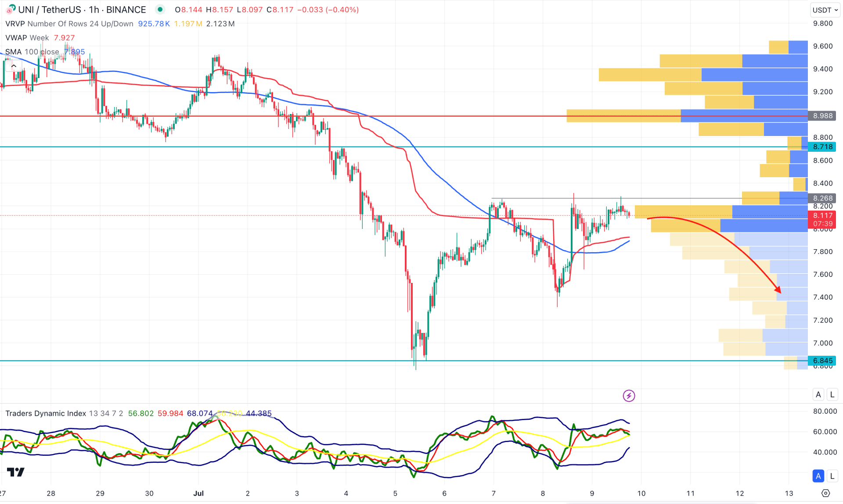Click the green market status dot
This screenshot has height=504, width=843.
point(160,9)
